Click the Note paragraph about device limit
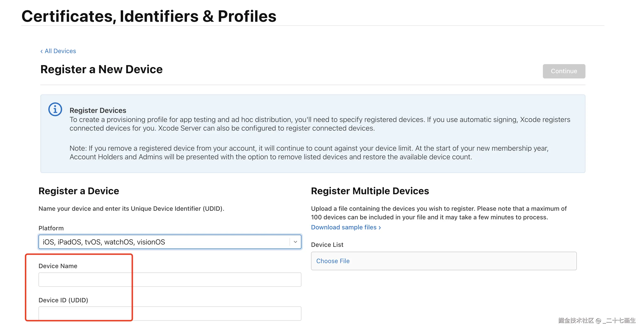 (x=309, y=153)
